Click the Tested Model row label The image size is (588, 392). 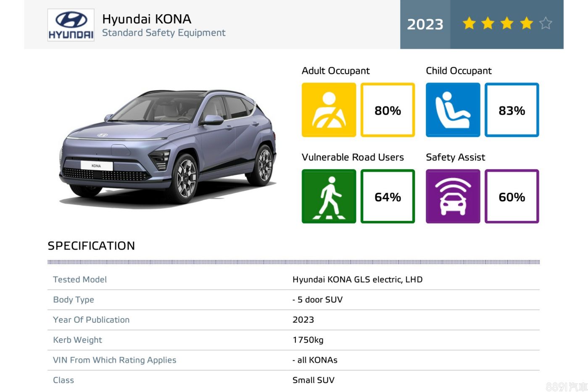click(80, 279)
